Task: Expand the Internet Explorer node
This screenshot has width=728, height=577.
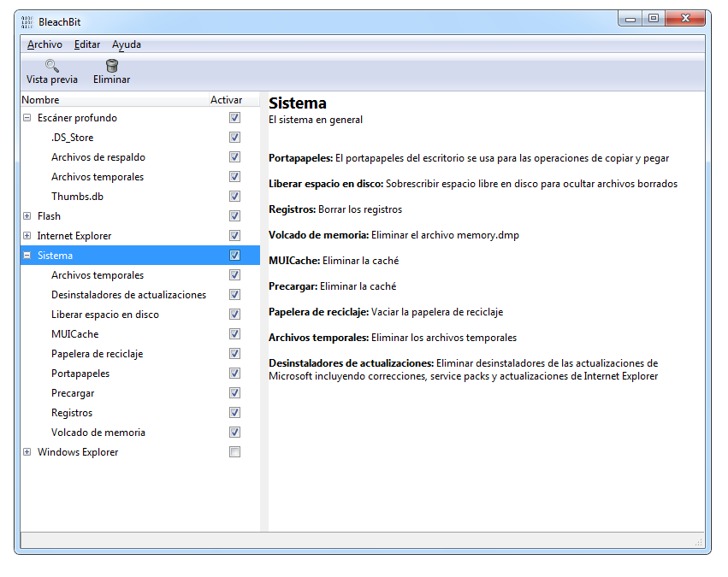Action: (x=27, y=235)
